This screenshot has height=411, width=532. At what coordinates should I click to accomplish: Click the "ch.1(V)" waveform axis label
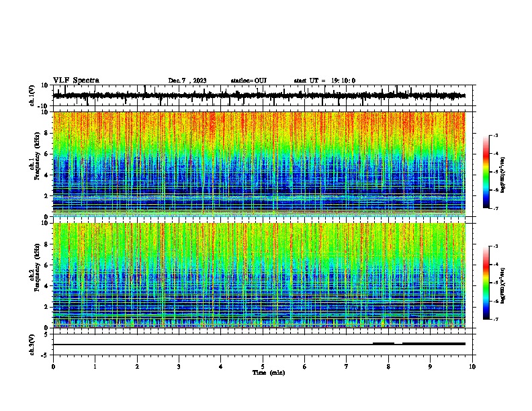pos(32,95)
